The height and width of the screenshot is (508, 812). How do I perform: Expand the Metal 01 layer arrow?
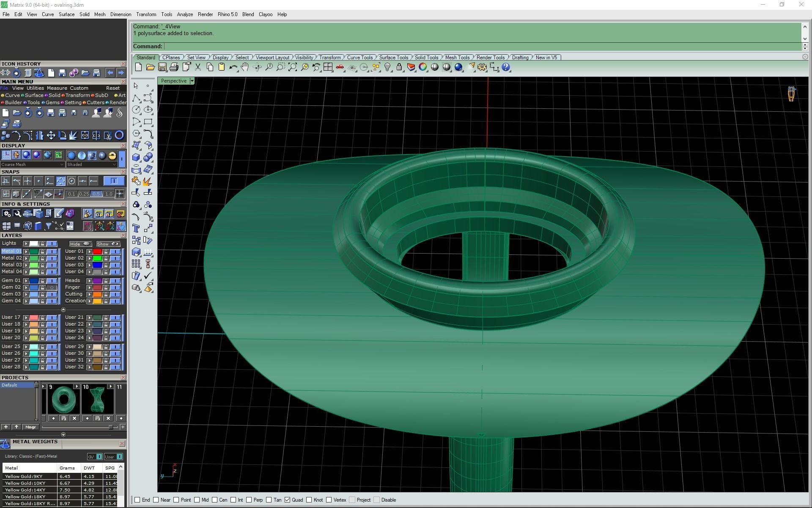[x=26, y=251]
